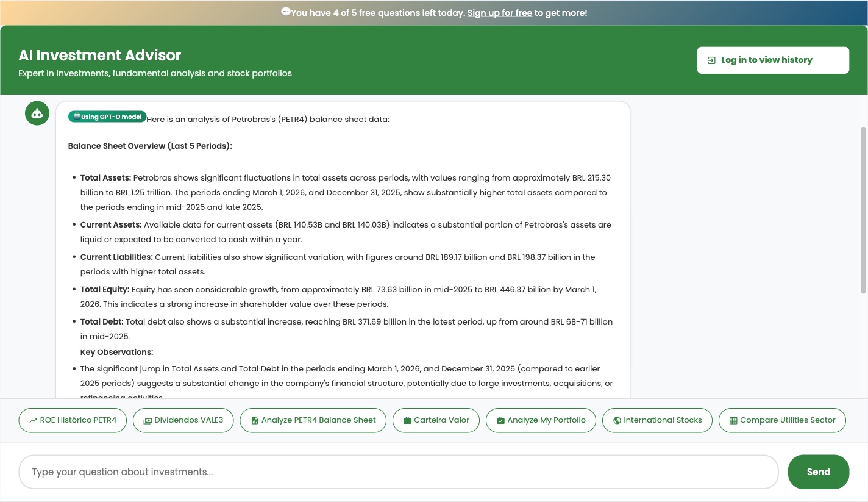The width and height of the screenshot is (868, 502).
Task: Select the Carteira Valor suggestion chip
Action: [x=436, y=420]
